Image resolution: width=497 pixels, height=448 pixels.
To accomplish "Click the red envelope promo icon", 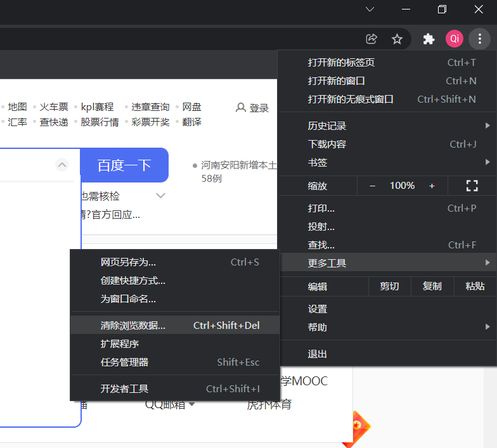I will (357, 430).
